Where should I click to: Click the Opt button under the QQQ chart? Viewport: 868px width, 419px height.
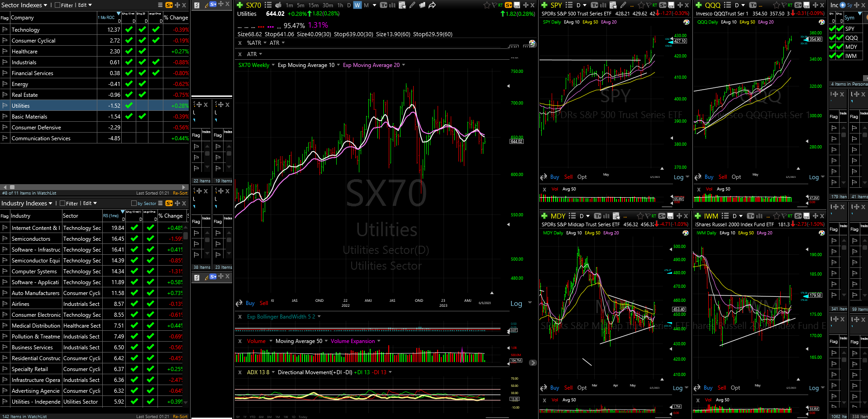click(x=736, y=177)
